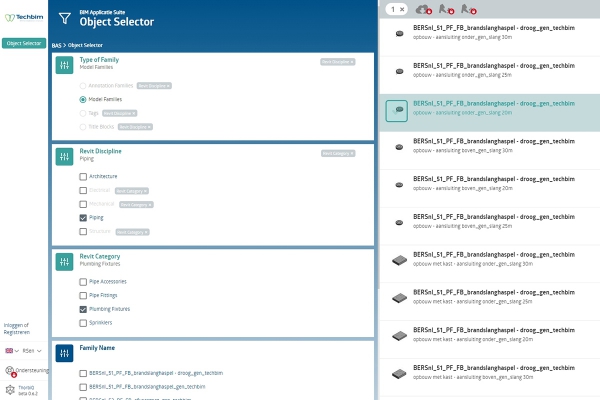Click thumbnail of opbouw aansluiting boven slang 30m
The height and width of the screenshot is (400, 600).
point(399,147)
